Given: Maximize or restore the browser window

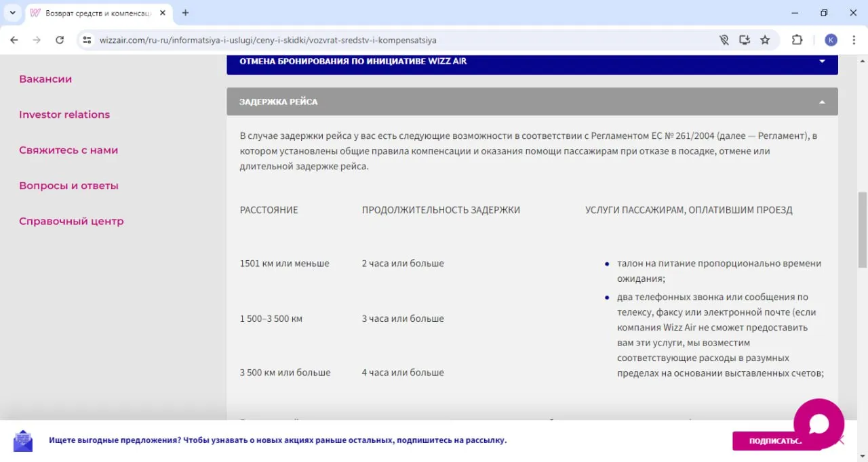Looking at the screenshot, I should (x=824, y=13).
